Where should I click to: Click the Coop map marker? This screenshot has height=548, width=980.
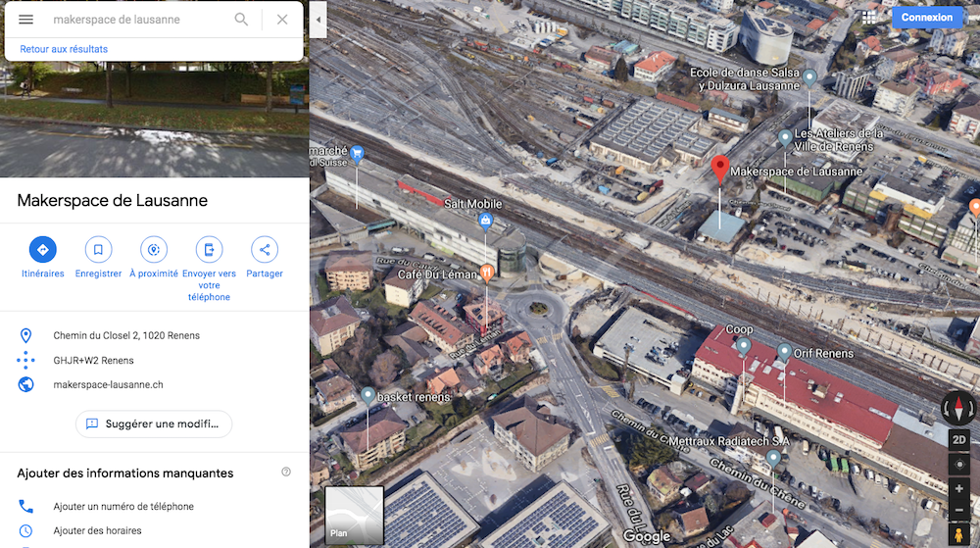(x=743, y=345)
